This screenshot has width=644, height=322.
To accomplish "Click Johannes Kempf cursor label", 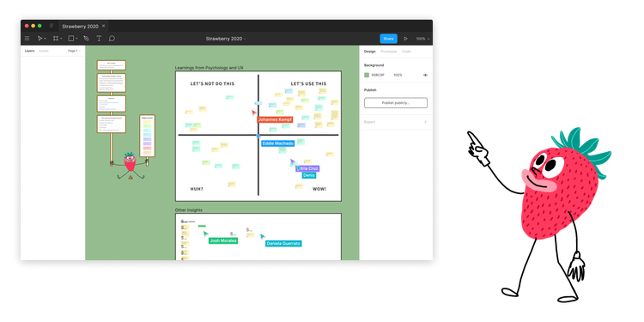I will point(275,119).
